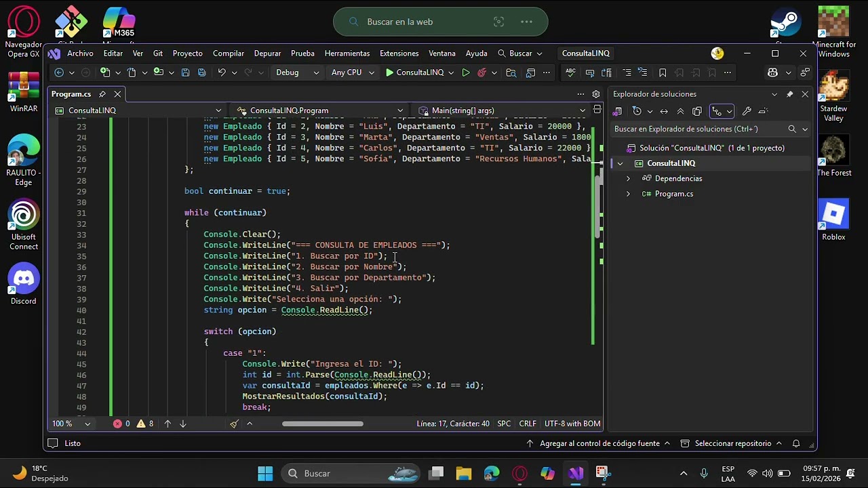Open the editor settings gear icon
Image resolution: width=868 pixels, height=488 pixels.
click(x=596, y=94)
